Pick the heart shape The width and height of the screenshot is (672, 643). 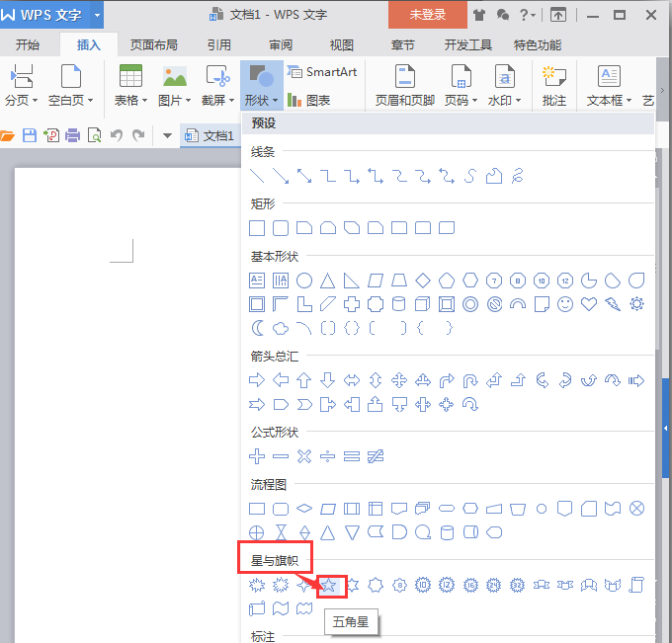tap(589, 304)
